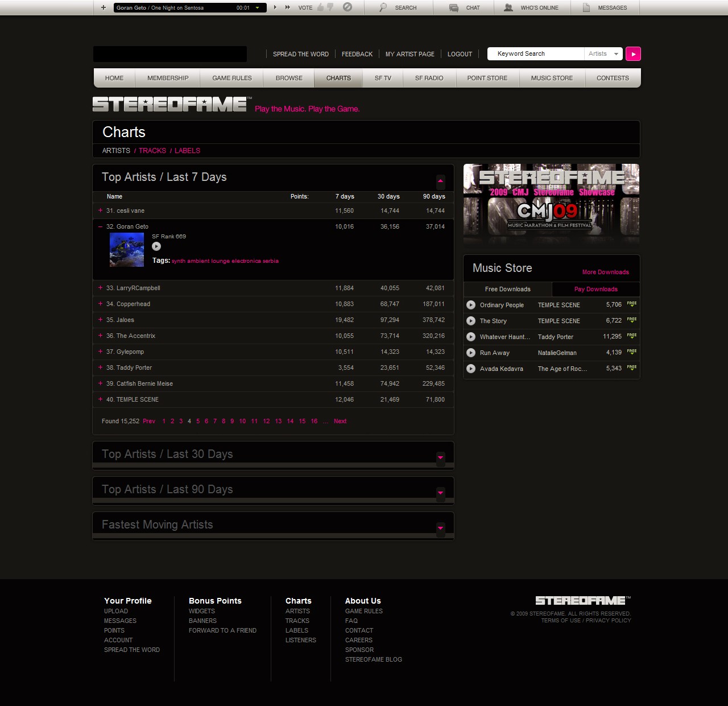The image size is (728, 706).
Task: Select the Free Downloads tab
Action: click(508, 289)
